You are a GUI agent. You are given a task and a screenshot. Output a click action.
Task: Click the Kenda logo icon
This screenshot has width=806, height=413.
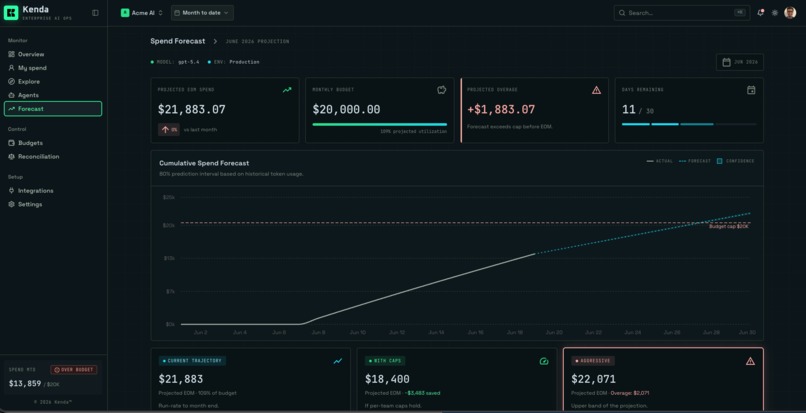11,13
